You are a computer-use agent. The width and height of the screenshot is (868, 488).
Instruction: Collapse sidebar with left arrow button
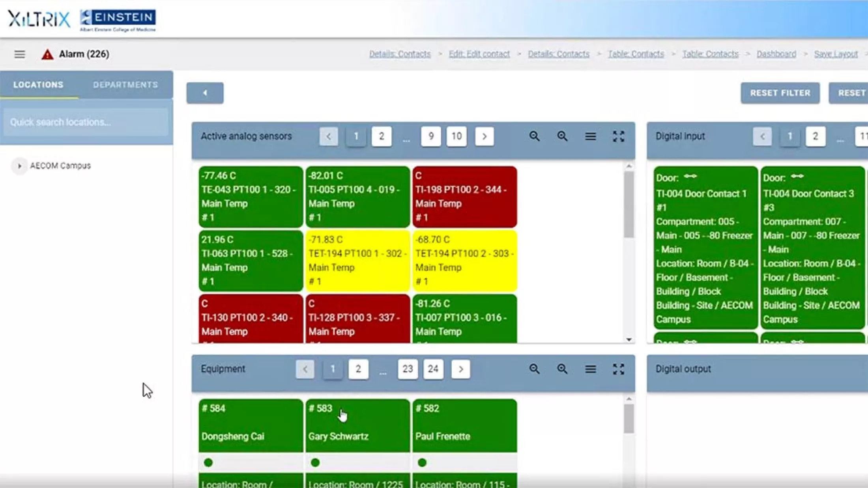coord(205,93)
